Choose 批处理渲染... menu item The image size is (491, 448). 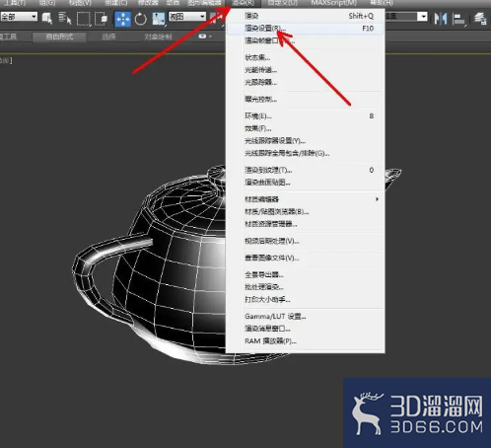[306, 287]
